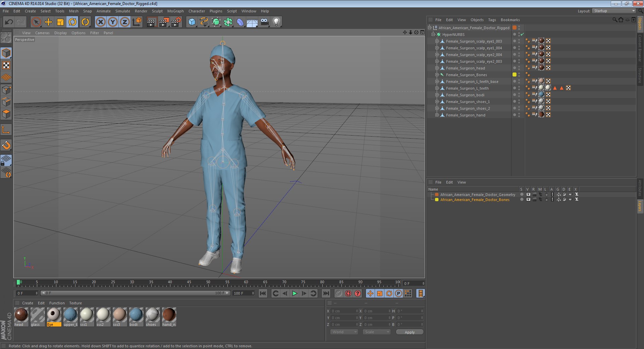This screenshot has width=644, height=349.
Task: Toggle solo for Doctor_Geometry layer
Action: click(x=522, y=194)
